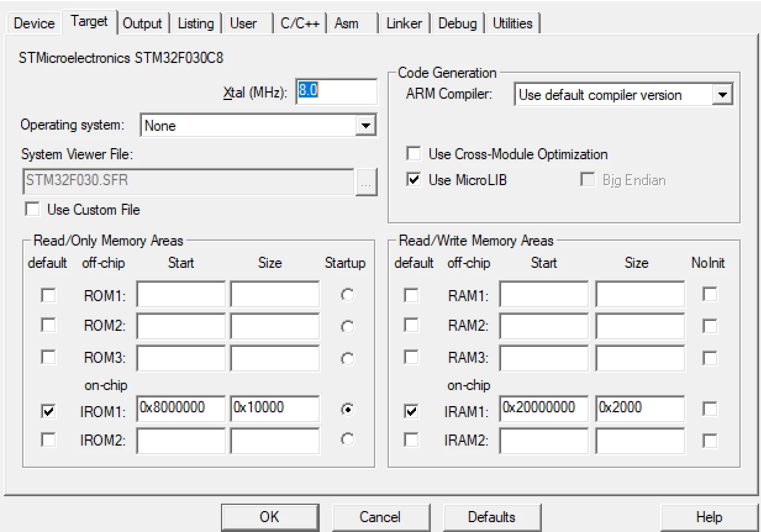The height and width of the screenshot is (532, 761).
Task: Switch to the Device tab
Action: (34, 23)
